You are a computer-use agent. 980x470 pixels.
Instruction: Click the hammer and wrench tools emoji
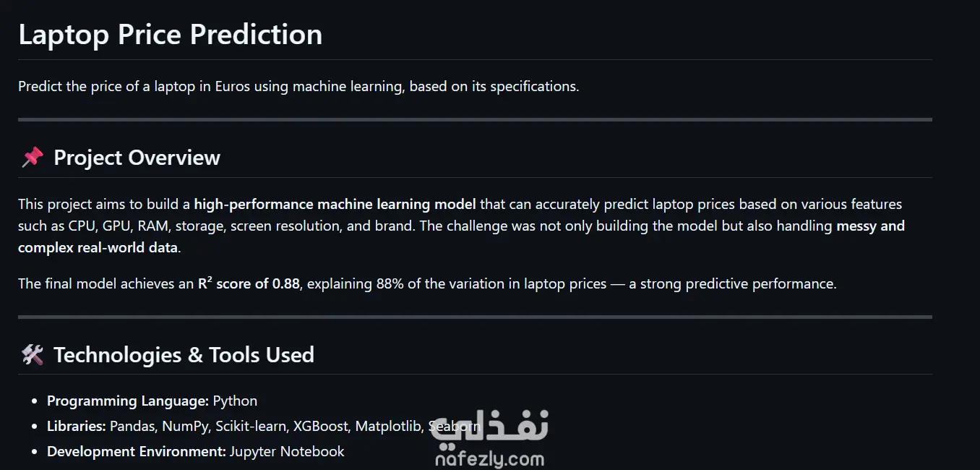pos(33,355)
